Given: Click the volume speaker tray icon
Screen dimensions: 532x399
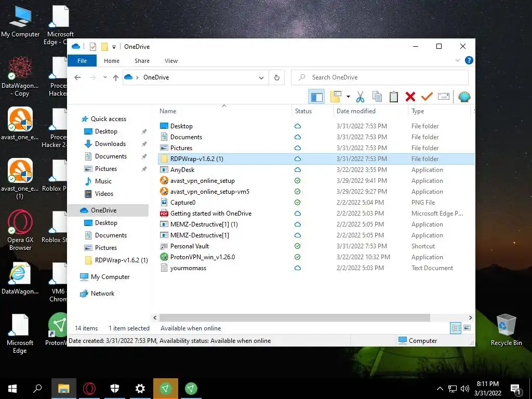Looking at the screenshot, I should [x=465, y=389].
